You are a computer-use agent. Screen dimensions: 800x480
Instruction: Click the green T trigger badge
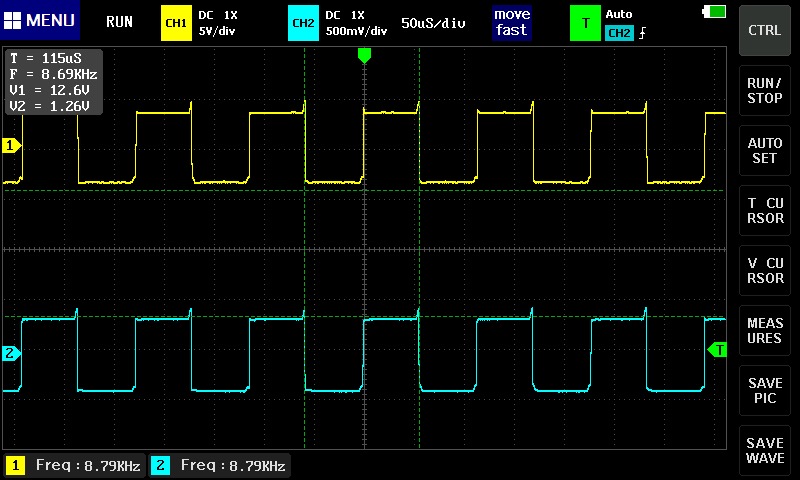(x=585, y=22)
